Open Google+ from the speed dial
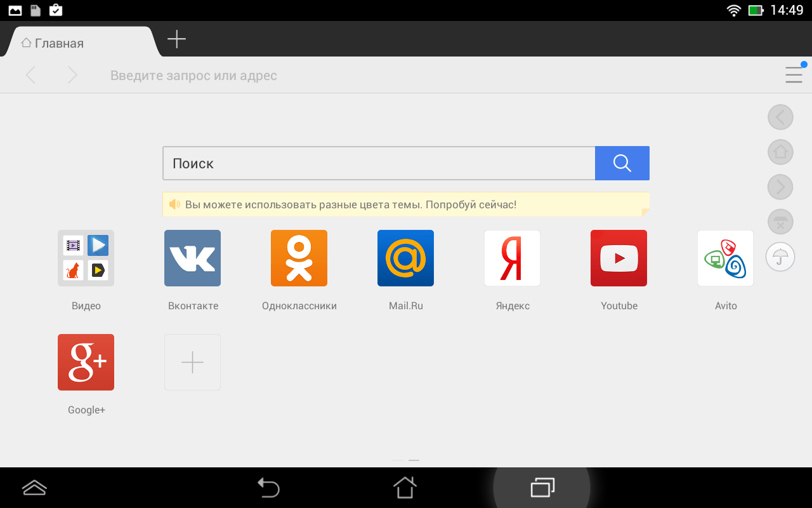The height and width of the screenshot is (508, 812). pyautogui.click(x=86, y=362)
